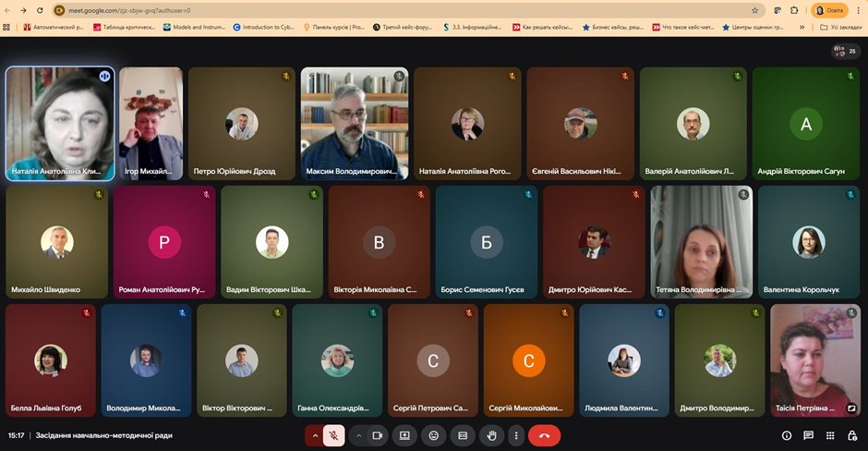Open the Третий кейс-фору... bookmark
This screenshot has width=868, height=451.
[403, 27]
